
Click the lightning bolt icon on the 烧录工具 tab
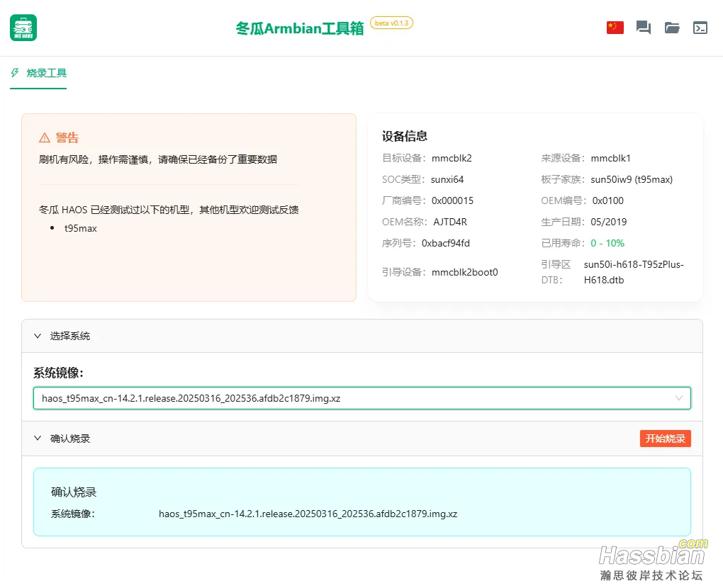pyautogui.click(x=15, y=73)
